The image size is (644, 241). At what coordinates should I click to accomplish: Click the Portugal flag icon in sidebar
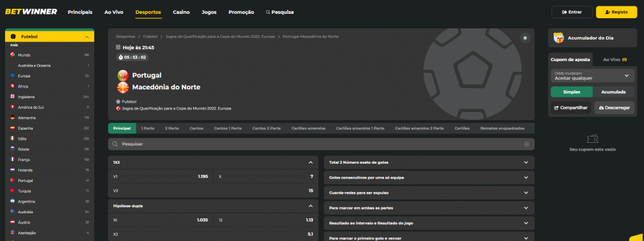tap(13, 180)
